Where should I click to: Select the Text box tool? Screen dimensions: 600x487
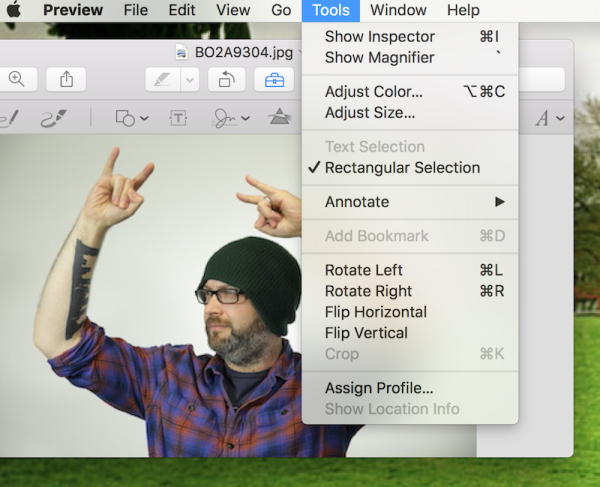click(178, 118)
